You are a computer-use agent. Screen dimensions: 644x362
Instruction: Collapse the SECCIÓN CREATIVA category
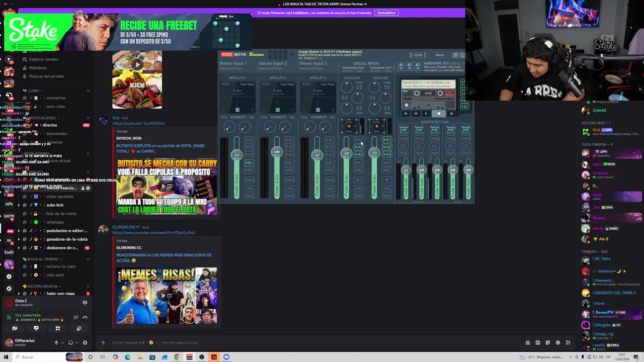(42, 286)
